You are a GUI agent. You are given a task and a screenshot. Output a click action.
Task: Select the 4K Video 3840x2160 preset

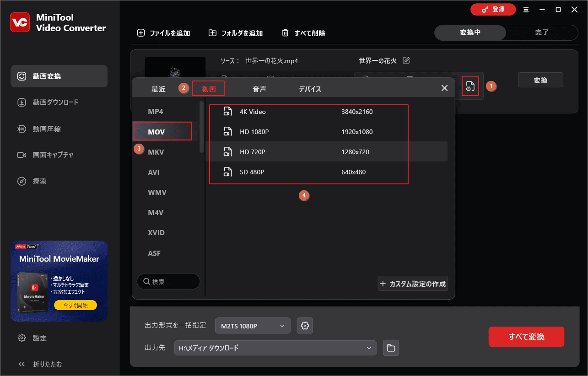coord(326,112)
